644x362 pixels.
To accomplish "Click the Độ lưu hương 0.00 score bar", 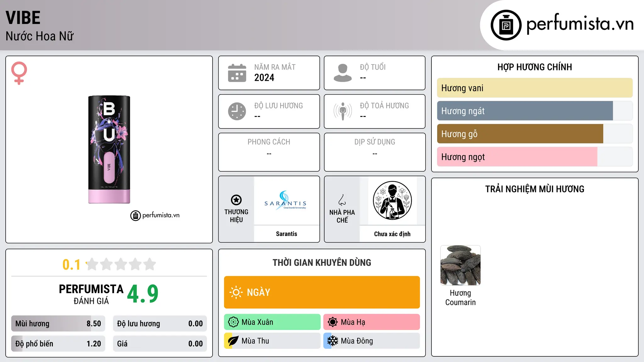I will pos(160,324).
